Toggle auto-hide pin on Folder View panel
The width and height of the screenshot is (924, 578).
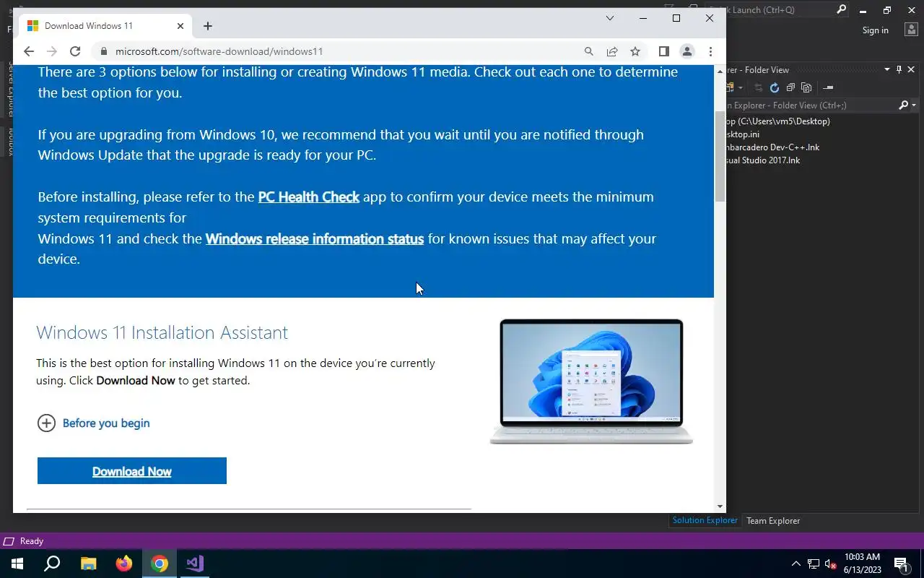click(x=899, y=69)
